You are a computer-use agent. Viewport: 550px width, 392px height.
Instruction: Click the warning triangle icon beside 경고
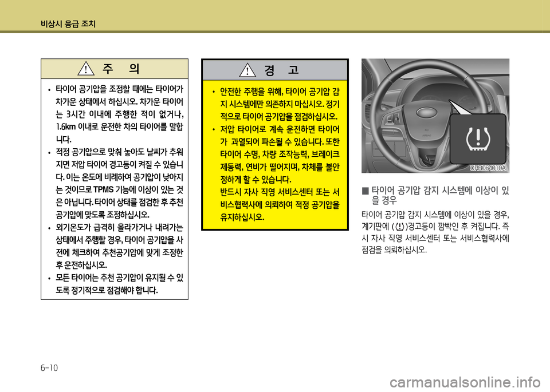click(247, 70)
